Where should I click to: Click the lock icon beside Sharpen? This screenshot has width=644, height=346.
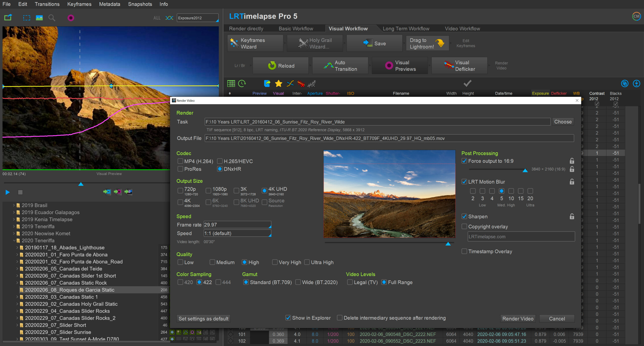pos(572,217)
